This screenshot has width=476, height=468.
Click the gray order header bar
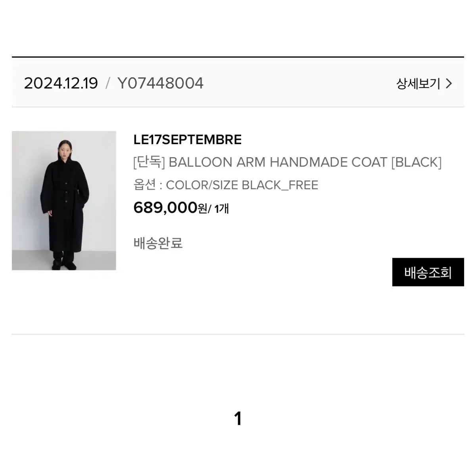[238, 83]
